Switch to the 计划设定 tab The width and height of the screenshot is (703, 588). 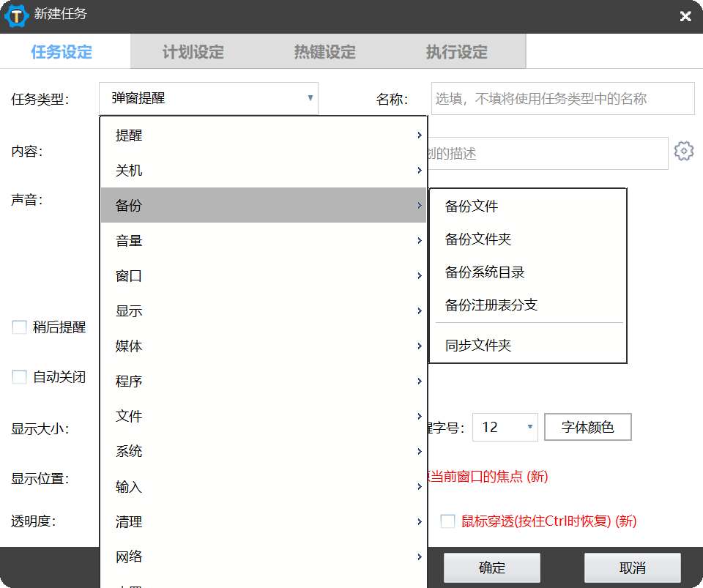pyautogui.click(x=193, y=52)
